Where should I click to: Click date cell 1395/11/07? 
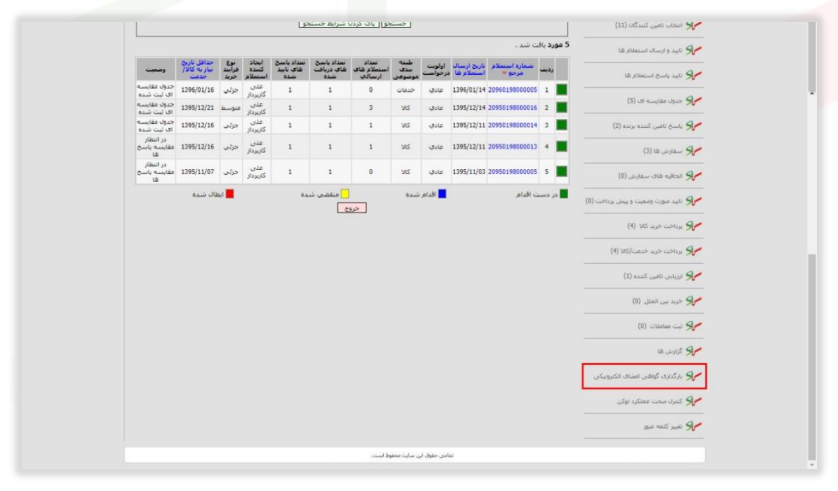click(x=197, y=172)
